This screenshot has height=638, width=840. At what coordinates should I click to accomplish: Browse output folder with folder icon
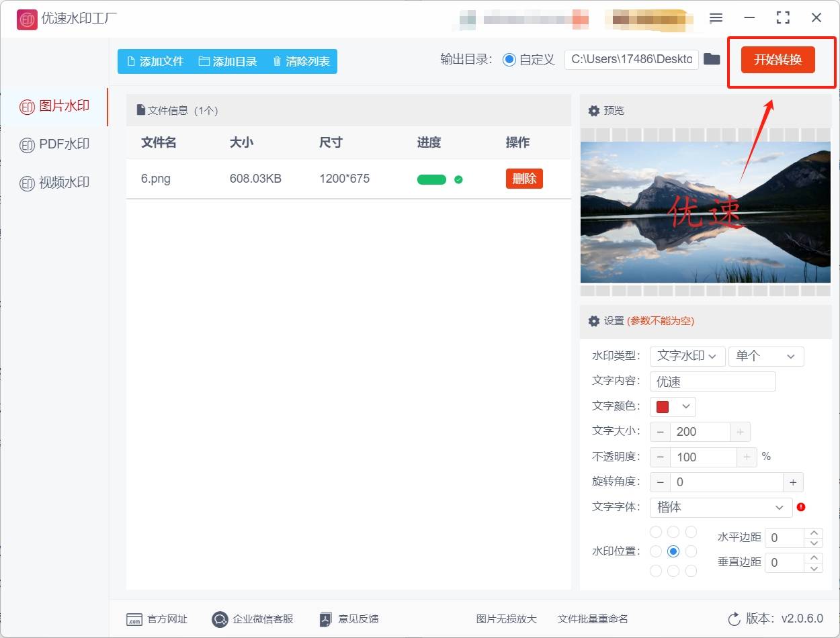pos(712,58)
